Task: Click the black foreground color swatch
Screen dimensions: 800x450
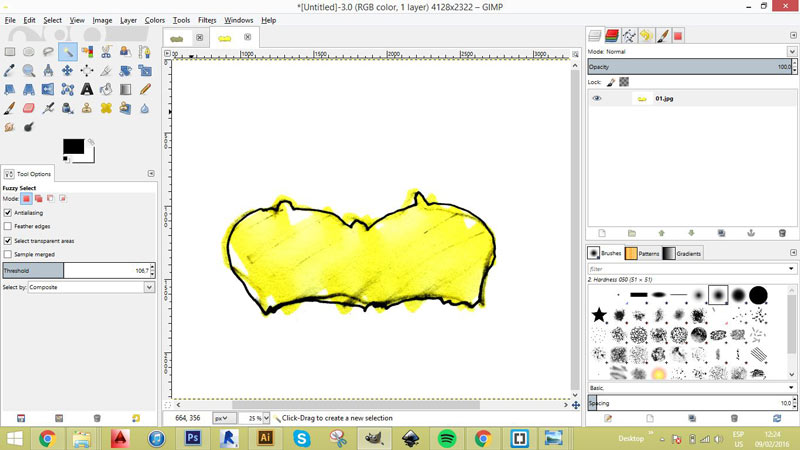Action: [x=73, y=146]
